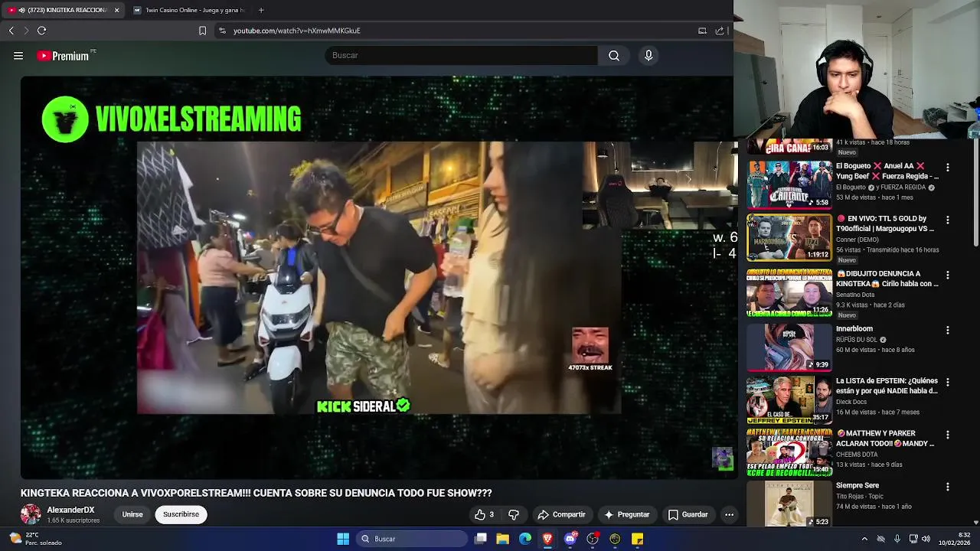Open DIBUJITO DENUNCIA KINGTEKA thumbnail
This screenshot has height=551, width=980.
[x=789, y=292]
